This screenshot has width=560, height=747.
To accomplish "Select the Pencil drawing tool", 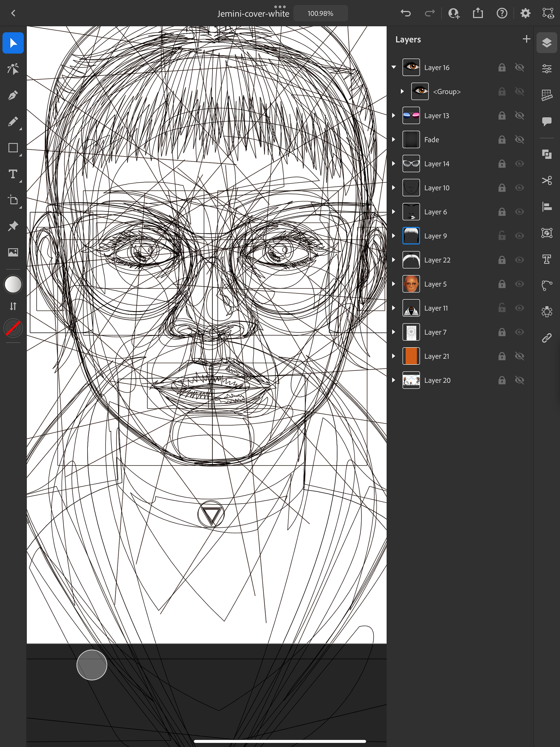I will point(13,122).
